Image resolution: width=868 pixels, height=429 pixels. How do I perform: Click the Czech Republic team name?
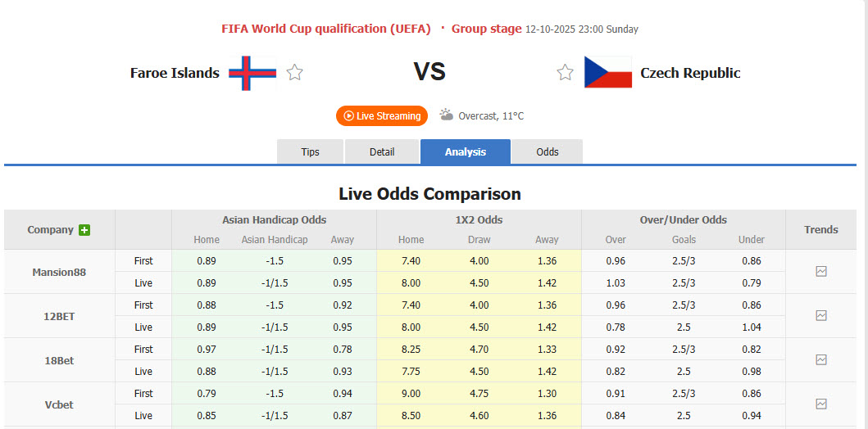click(690, 73)
